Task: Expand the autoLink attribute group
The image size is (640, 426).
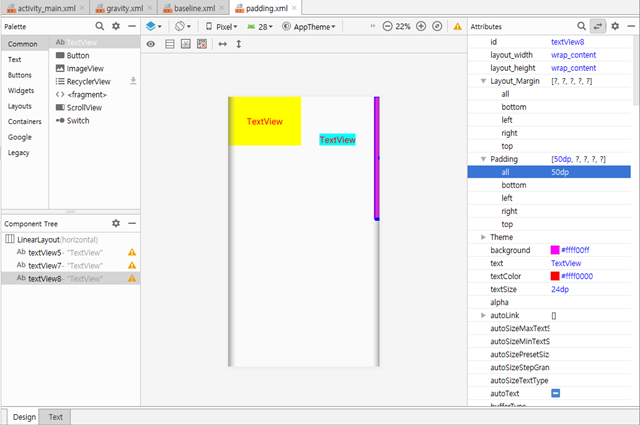Action: (483, 315)
